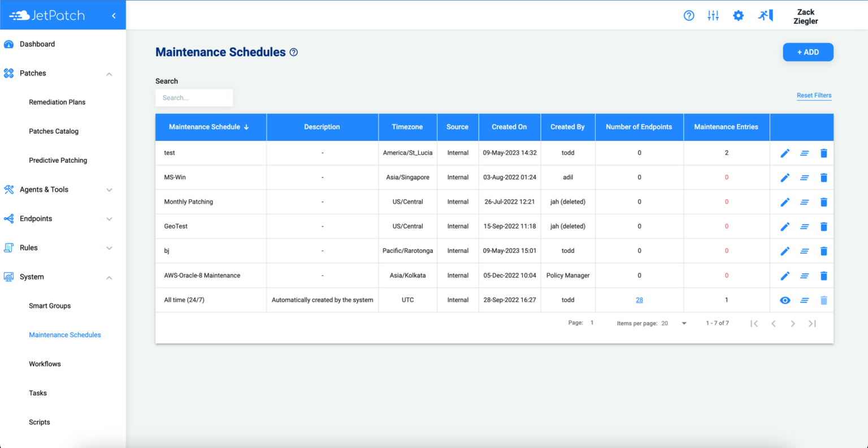This screenshot has height=448, width=868.
Task: Log out using the exit door icon
Action: click(x=765, y=15)
